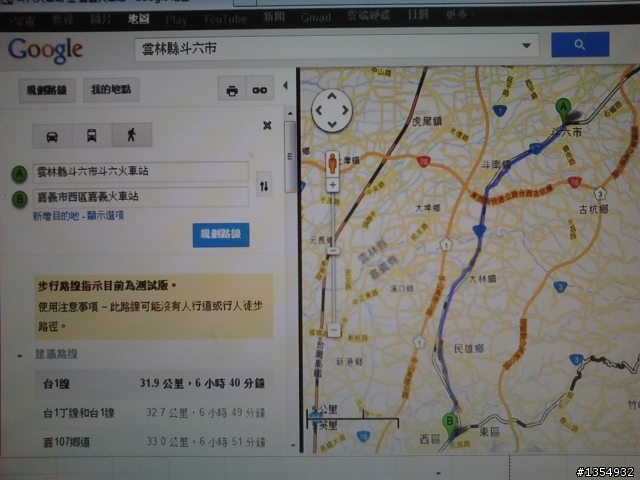Pan the map up with the arrow
Viewport: 640px width, 480px height.
tap(332, 96)
